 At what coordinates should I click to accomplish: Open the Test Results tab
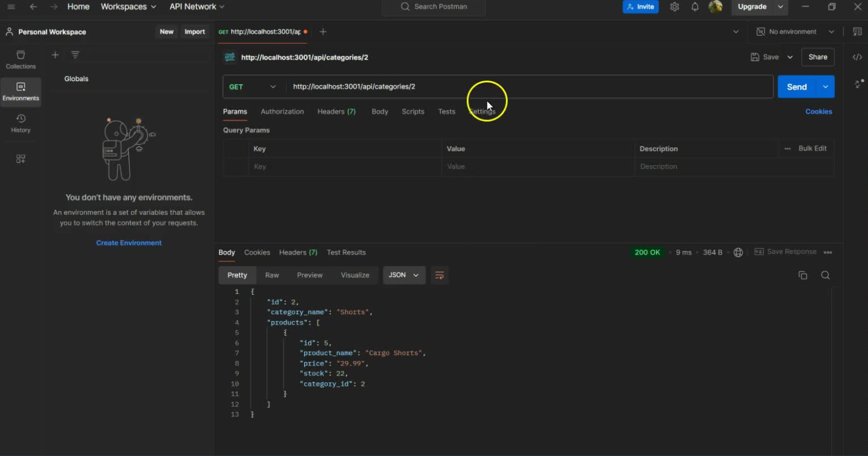pyautogui.click(x=346, y=252)
